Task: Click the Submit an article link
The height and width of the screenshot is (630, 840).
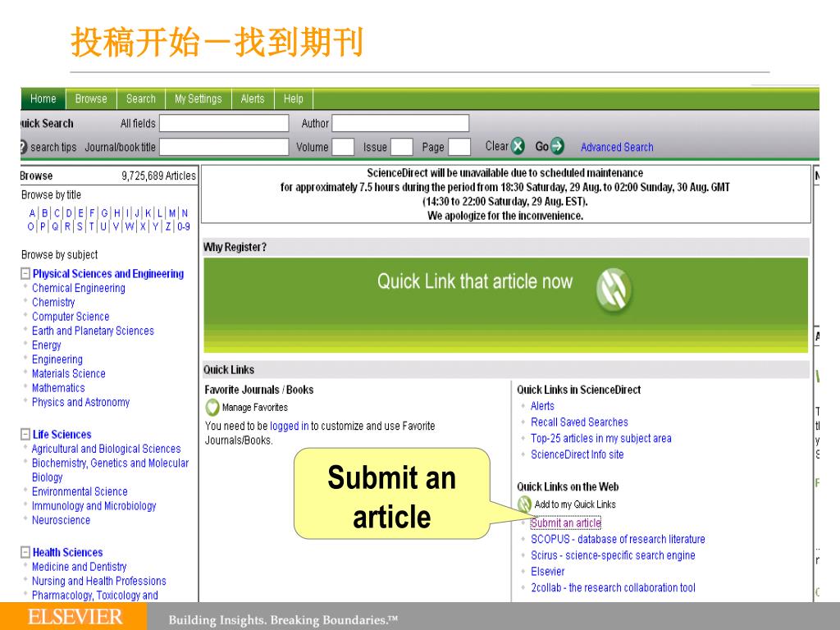Action: pyautogui.click(x=566, y=523)
